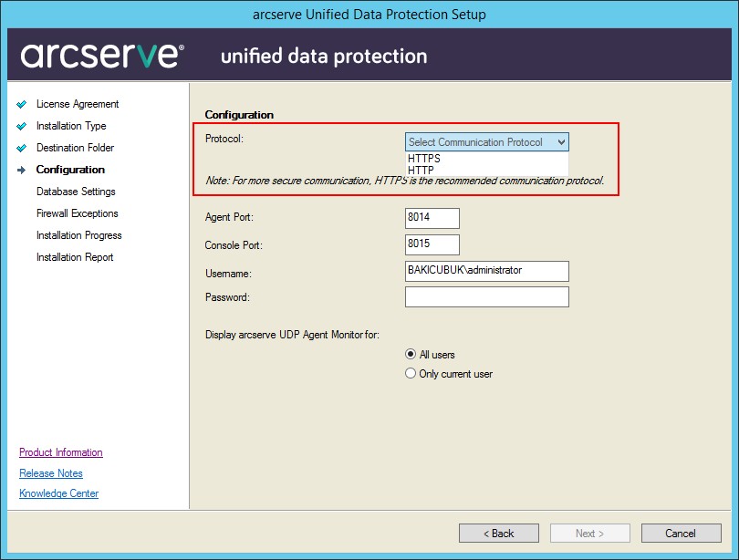
Task: Visit the Knowledge Center link
Action: click(x=59, y=493)
